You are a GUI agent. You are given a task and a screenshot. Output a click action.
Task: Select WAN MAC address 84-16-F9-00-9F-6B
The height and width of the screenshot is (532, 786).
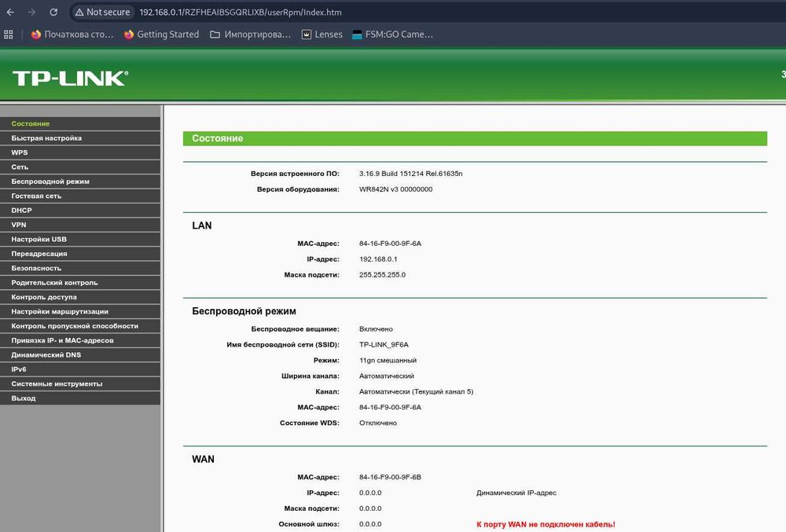pyautogui.click(x=390, y=478)
